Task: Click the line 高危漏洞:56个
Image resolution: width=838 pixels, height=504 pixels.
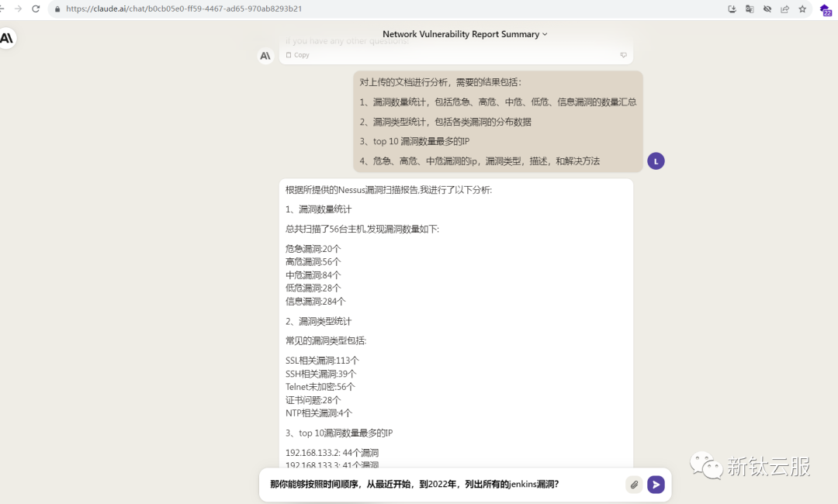Action: (313, 262)
